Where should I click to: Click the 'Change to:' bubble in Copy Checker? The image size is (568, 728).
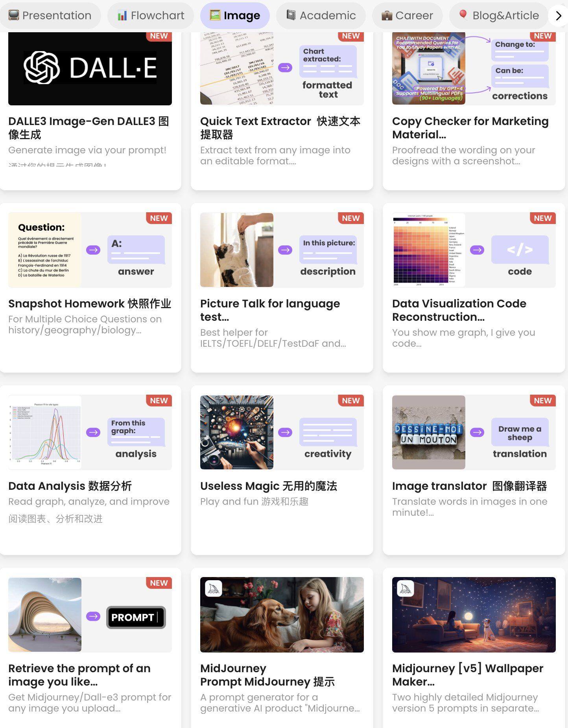click(x=520, y=50)
